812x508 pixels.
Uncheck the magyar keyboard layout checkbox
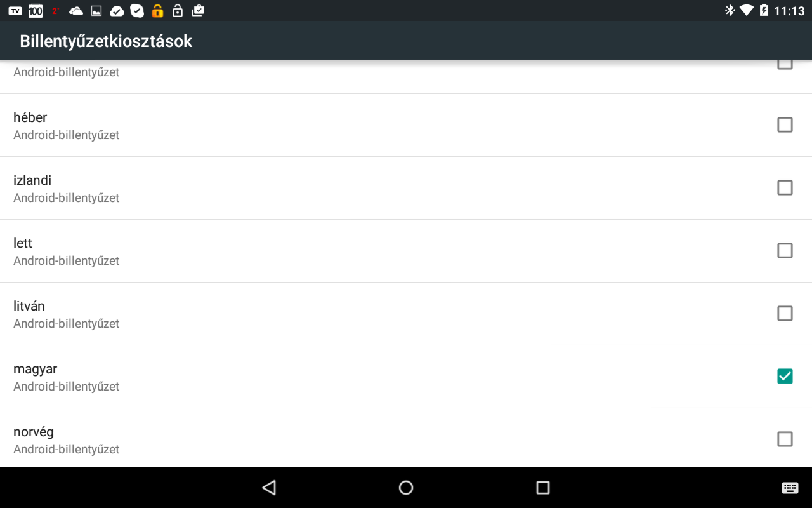click(785, 376)
